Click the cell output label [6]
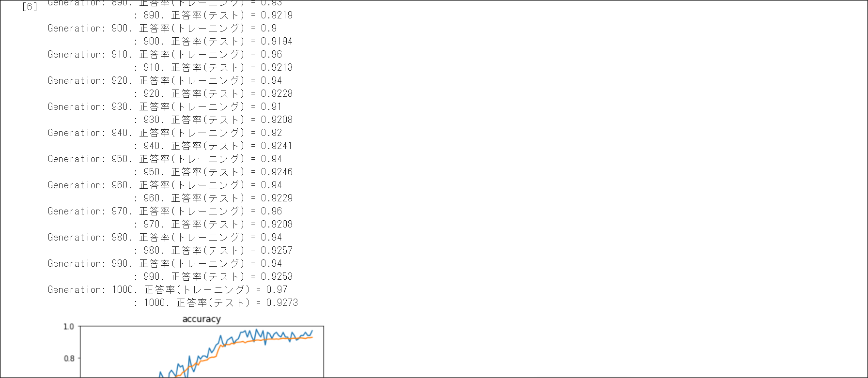Image resolution: width=868 pixels, height=378 pixels. click(30, 7)
